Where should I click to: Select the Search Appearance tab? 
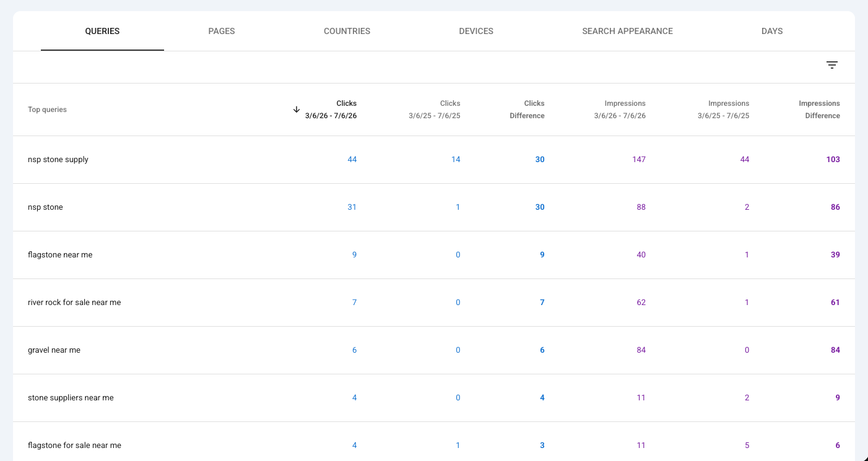coord(627,31)
